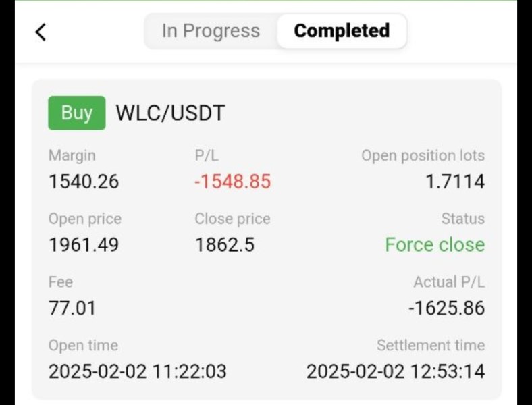532x405 pixels.
Task: Select the fee amount 77.01
Action: pos(72,308)
